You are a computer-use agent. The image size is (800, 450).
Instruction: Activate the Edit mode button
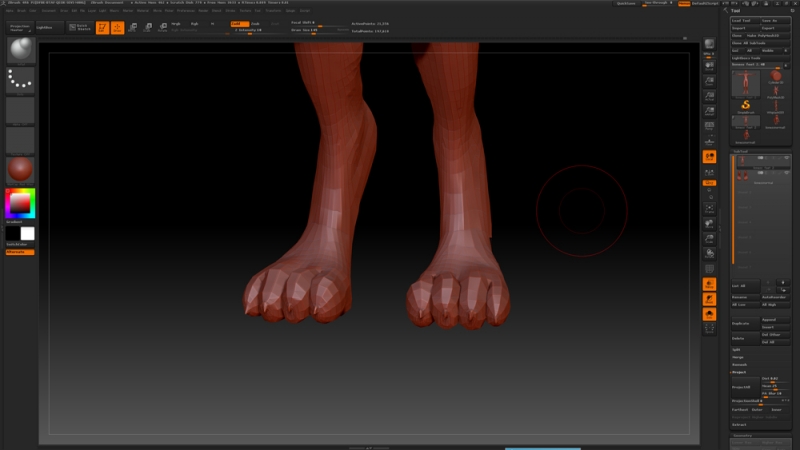[x=102, y=28]
